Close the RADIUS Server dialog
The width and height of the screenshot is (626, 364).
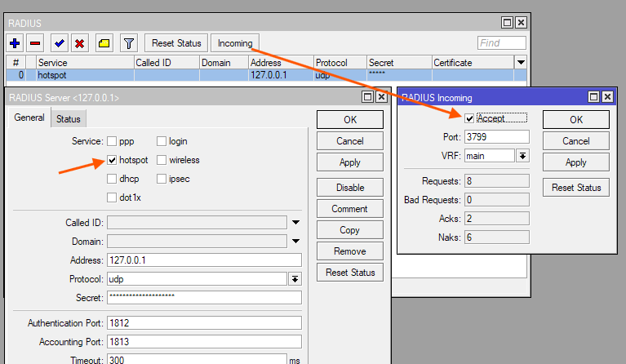tap(382, 96)
